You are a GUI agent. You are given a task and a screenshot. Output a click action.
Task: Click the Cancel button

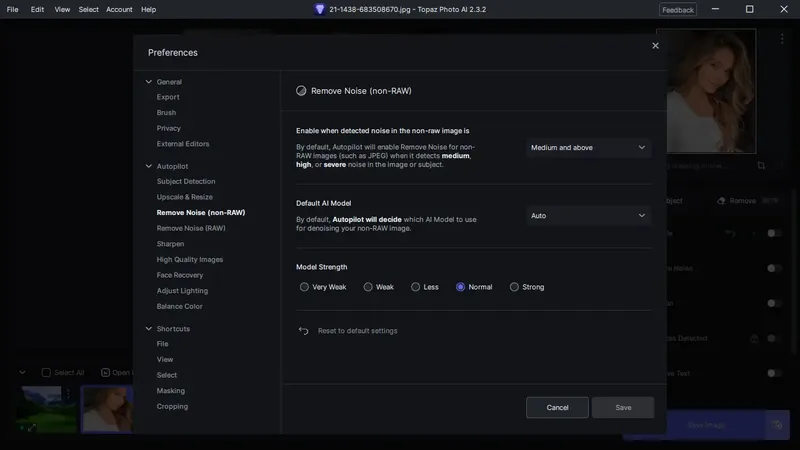(x=558, y=407)
